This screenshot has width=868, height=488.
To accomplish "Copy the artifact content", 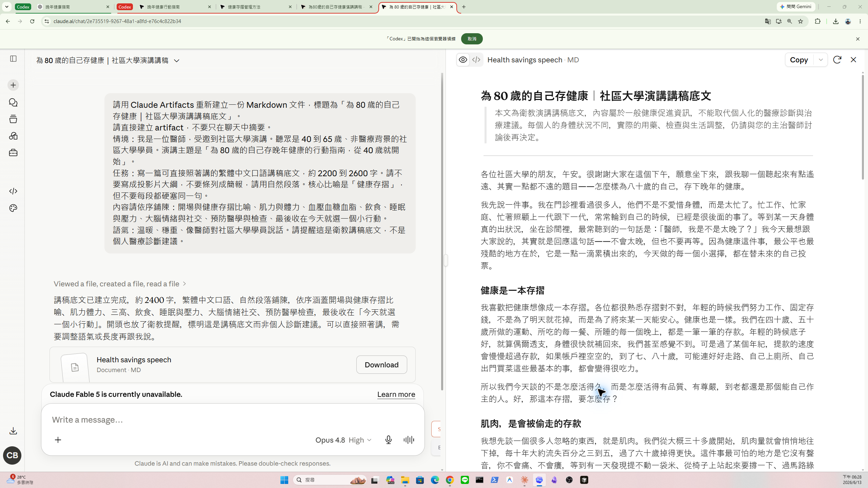I will [x=799, y=60].
